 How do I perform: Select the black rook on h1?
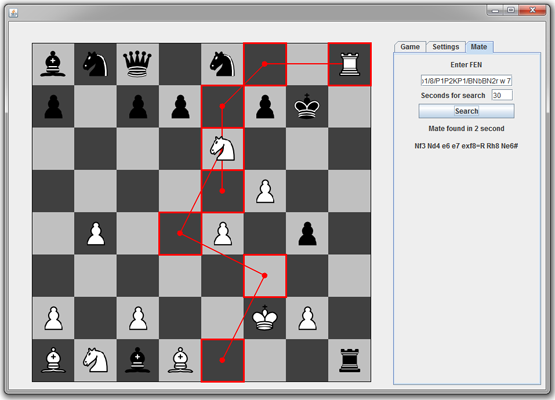(350, 360)
